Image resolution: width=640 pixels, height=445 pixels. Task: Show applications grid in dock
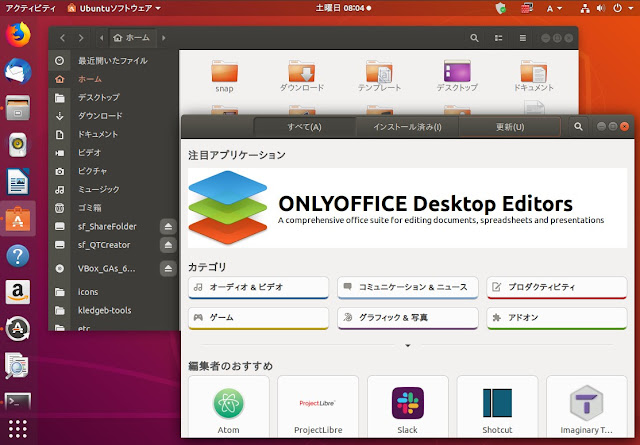click(18, 428)
